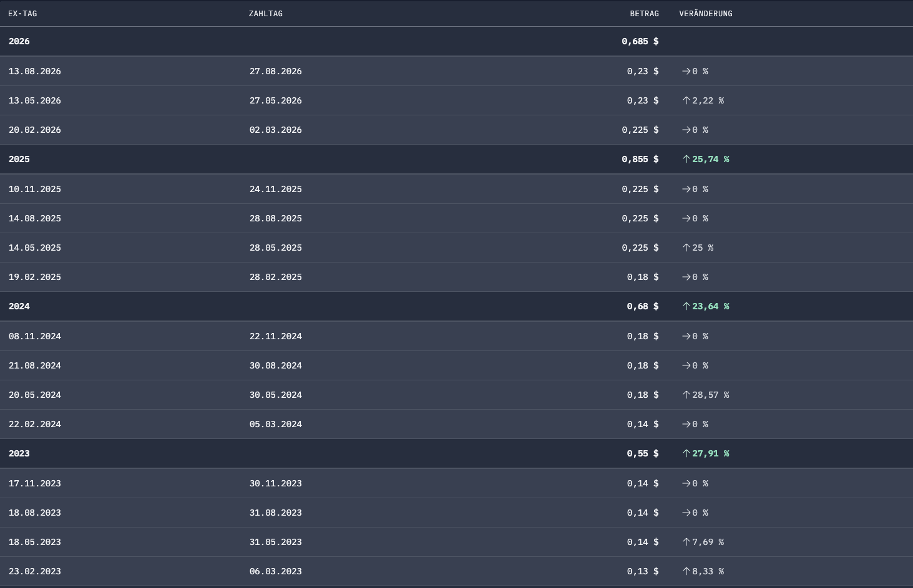
Task: Click the 0,23 $ amount for 13.05.2026
Action: coord(643,100)
